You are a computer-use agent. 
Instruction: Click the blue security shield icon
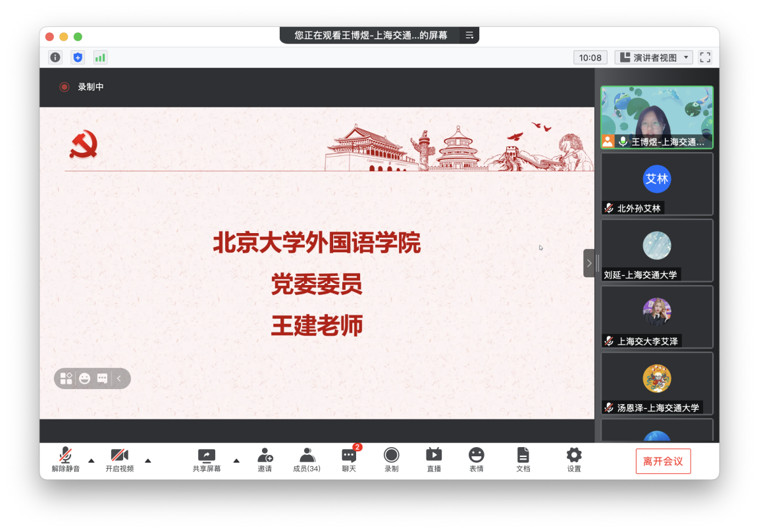[78, 57]
